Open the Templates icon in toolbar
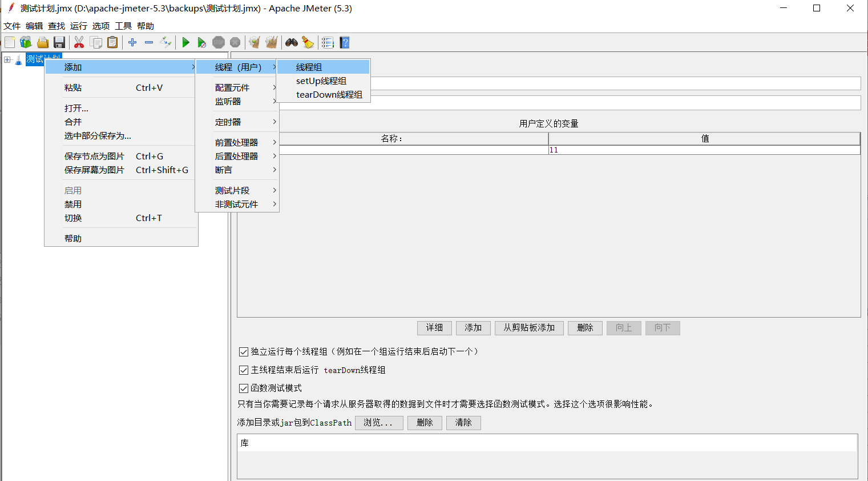The image size is (868, 481). point(26,42)
